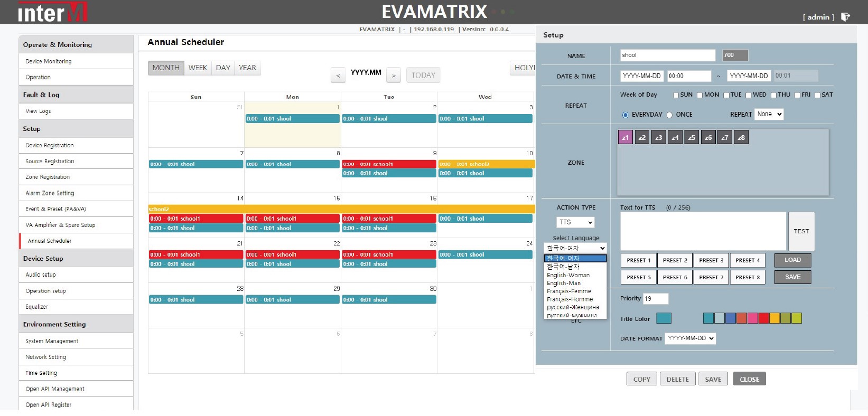Image resolution: width=868 pixels, height=416 pixels.
Task: Open Network Setting in sidebar
Action: [76, 357]
